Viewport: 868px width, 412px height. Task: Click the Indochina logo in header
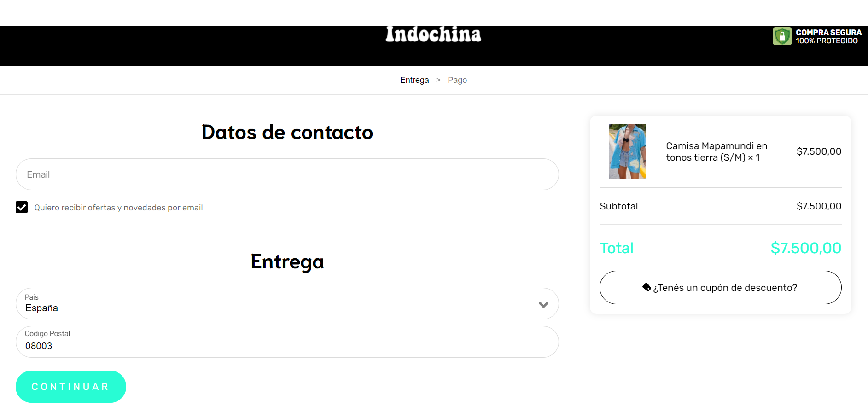(x=433, y=35)
